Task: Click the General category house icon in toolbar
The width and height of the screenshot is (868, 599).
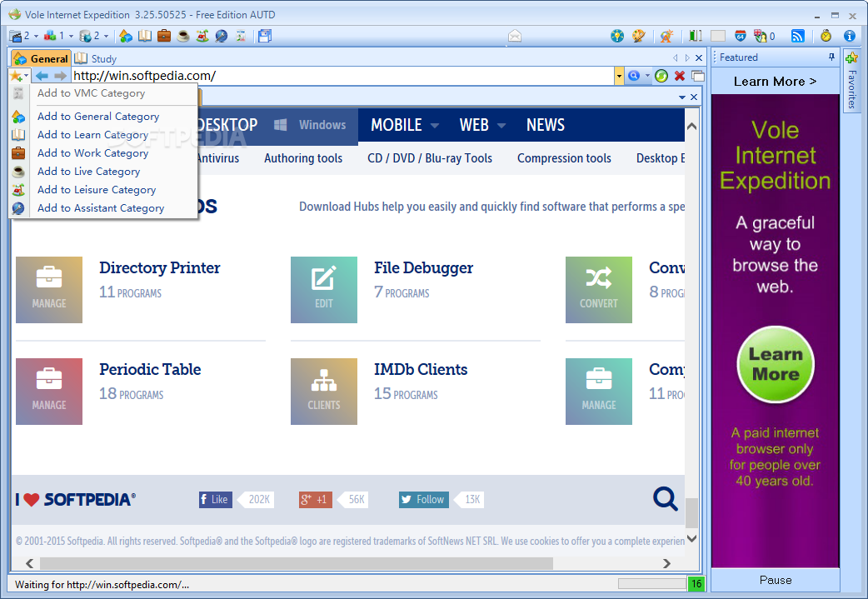Action: (x=126, y=36)
